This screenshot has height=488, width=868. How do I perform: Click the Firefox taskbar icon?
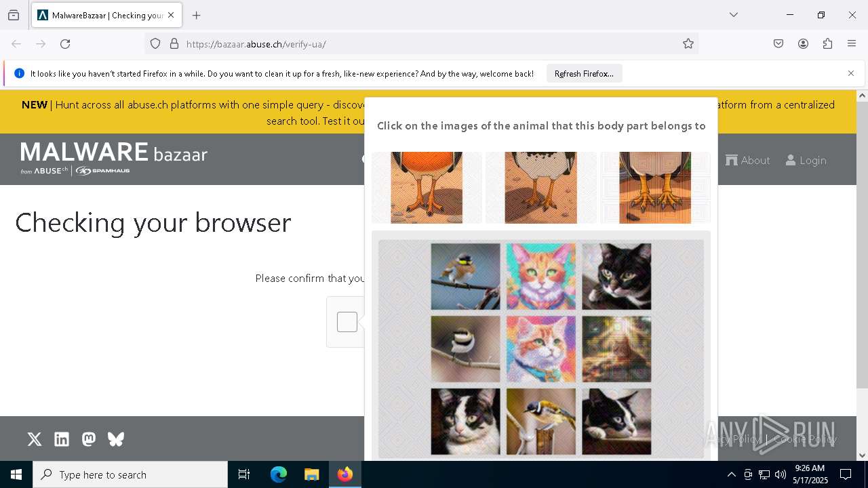pos(345,474)
